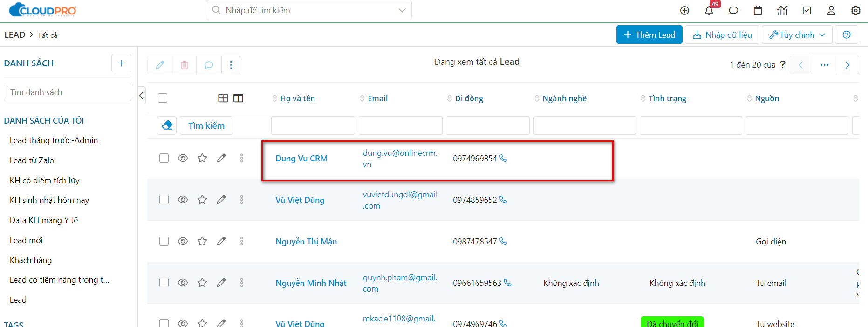Click the bulk delete trash icon
The image size is (868, 327).
click(185, 65)
